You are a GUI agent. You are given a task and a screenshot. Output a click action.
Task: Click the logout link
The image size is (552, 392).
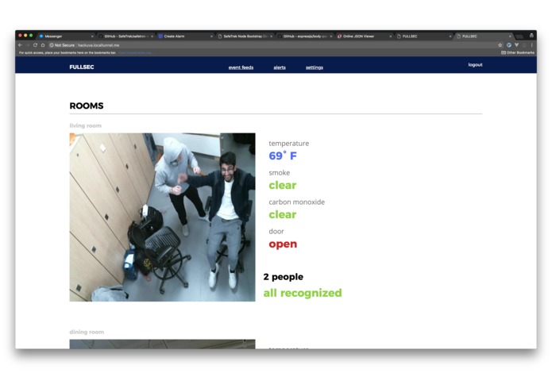(x=475, y=65)
